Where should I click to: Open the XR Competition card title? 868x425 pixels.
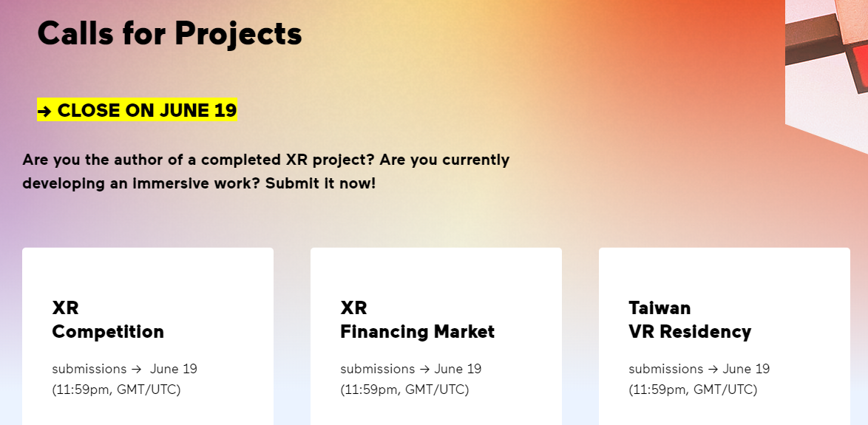[108, 320]
